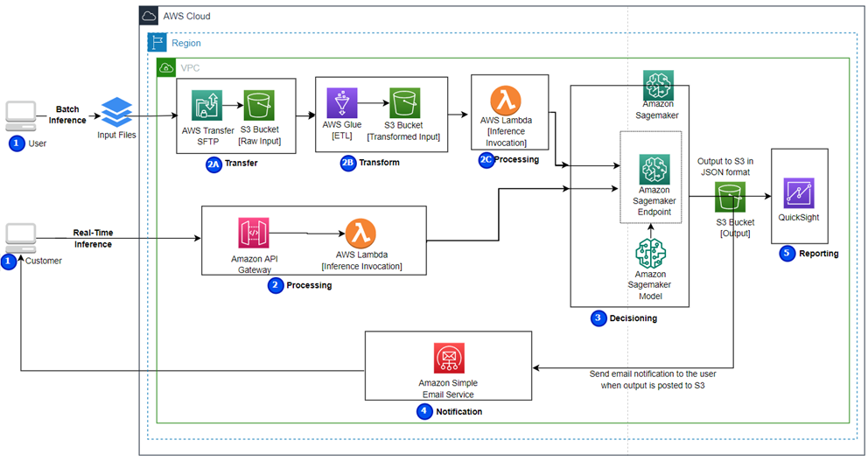Select the AWS Transfer SFTP icon
Screen dimensions: 868x461
point(207,106)
